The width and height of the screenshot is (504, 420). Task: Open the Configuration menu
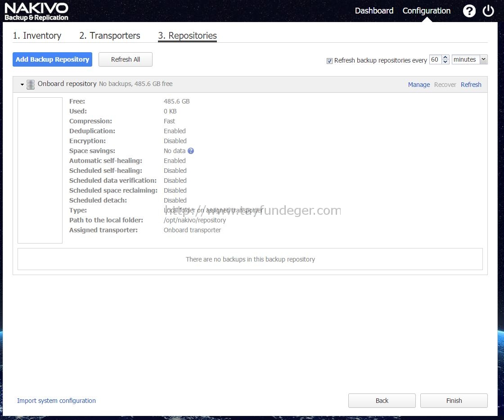point(427,11)
